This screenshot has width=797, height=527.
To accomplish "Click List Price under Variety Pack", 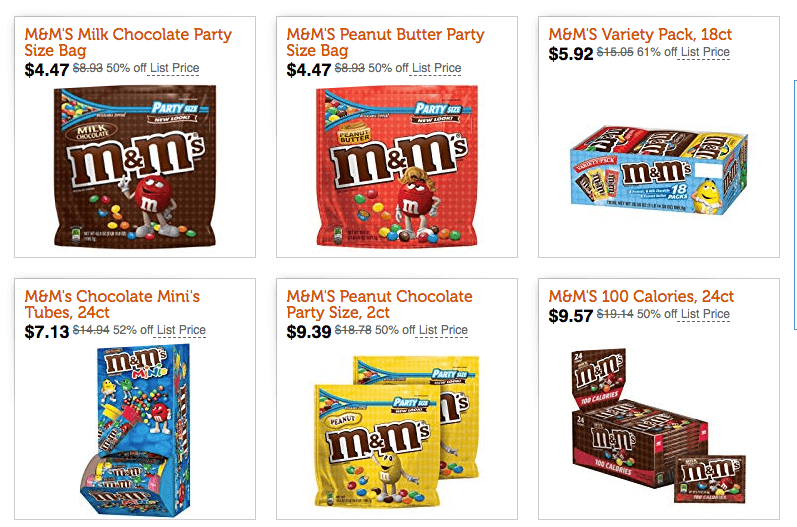I will [705, 52].
